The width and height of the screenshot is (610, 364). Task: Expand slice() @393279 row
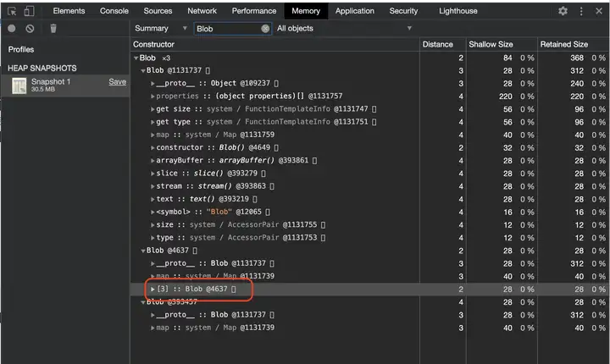(x=152, y=174)
